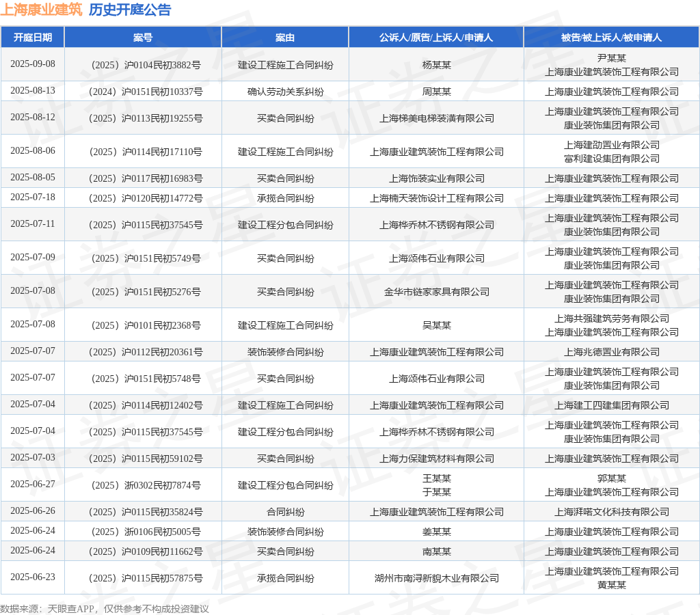This screenshot has width=700, height=615.
Task: Open case (2025)沪0151民初5276号
Action: tap(146, 292)
